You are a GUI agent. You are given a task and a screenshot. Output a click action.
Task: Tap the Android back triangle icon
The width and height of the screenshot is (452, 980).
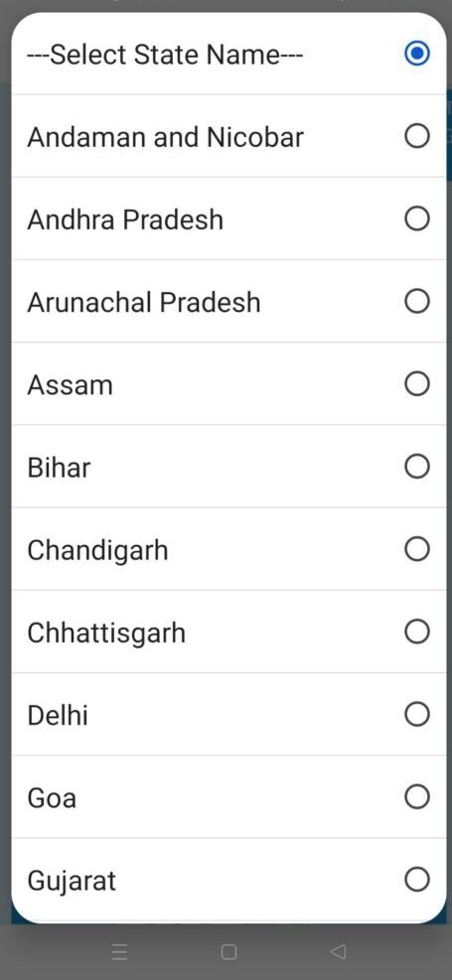pos(338,952)
